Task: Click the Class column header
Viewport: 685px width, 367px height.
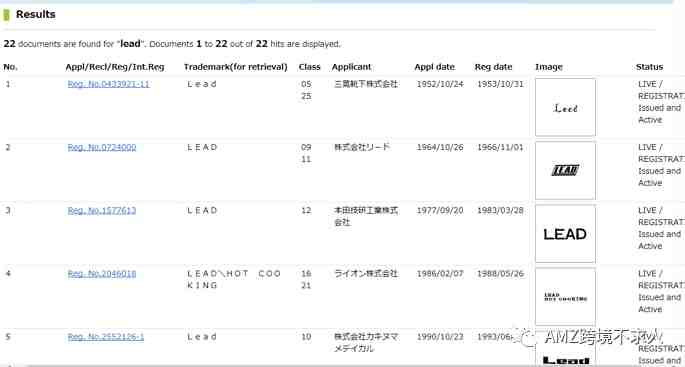Action: click(310, 67)
